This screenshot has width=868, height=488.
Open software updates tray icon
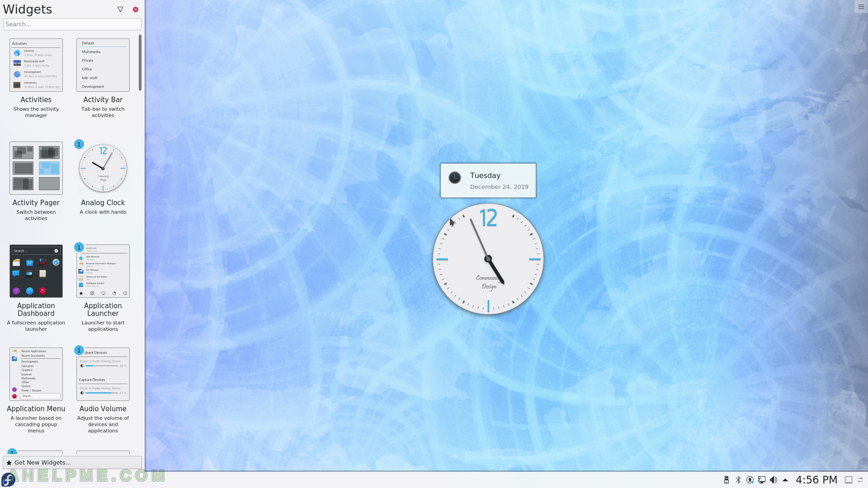(x=750, y=480)
